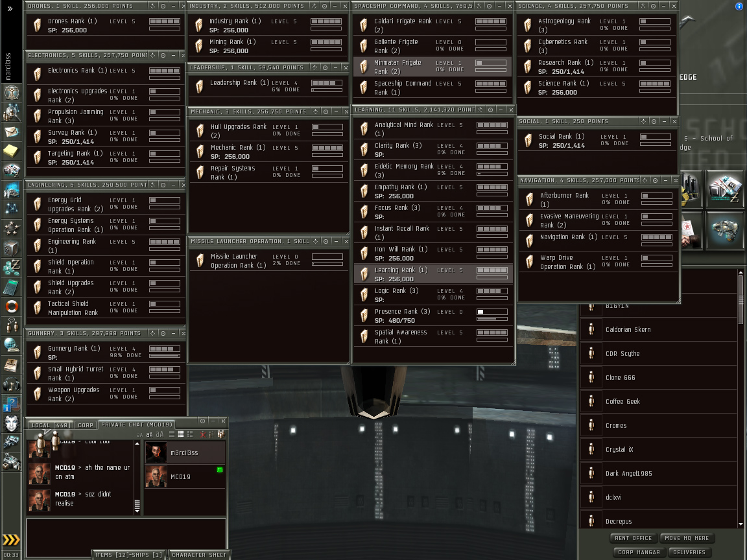The height and width of the screenshot is (560, 747).
Task: Select Minmatar Frigate Rank (2) skill row
Action: [x=433, y=67]
